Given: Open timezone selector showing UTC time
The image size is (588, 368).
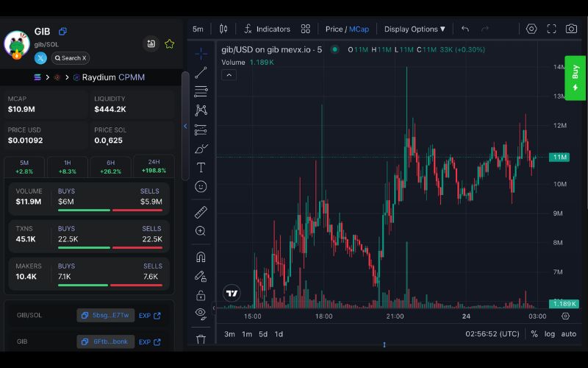Looking at the screenshot, I should tap(492, 334).
